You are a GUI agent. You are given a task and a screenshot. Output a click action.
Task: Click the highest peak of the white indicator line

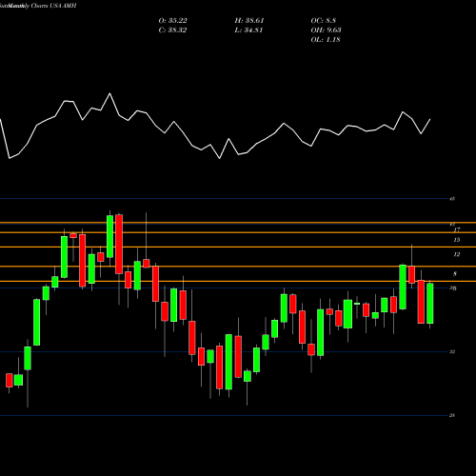pyautogui.click(x=110, y=93)
